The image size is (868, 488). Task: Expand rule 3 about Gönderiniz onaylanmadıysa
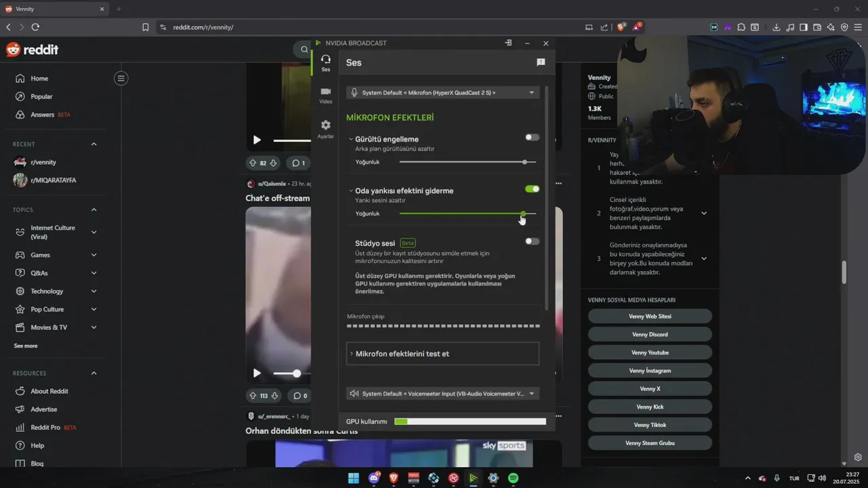click(x=704, y=258)
